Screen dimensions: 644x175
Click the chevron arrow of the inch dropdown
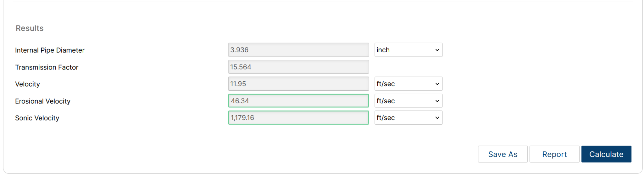(x=437, y=50)
